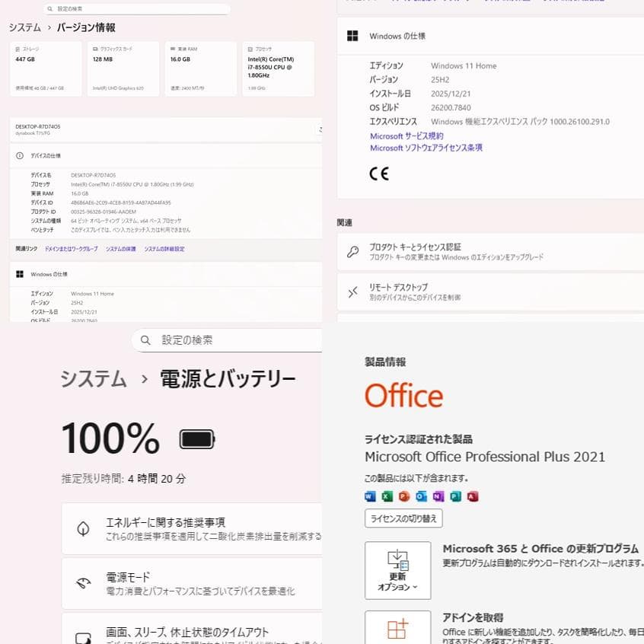The height and width of the screenshot is (644, 644).
Task: Click the Access icon in Office product info
Action: [x=472, y=496]
